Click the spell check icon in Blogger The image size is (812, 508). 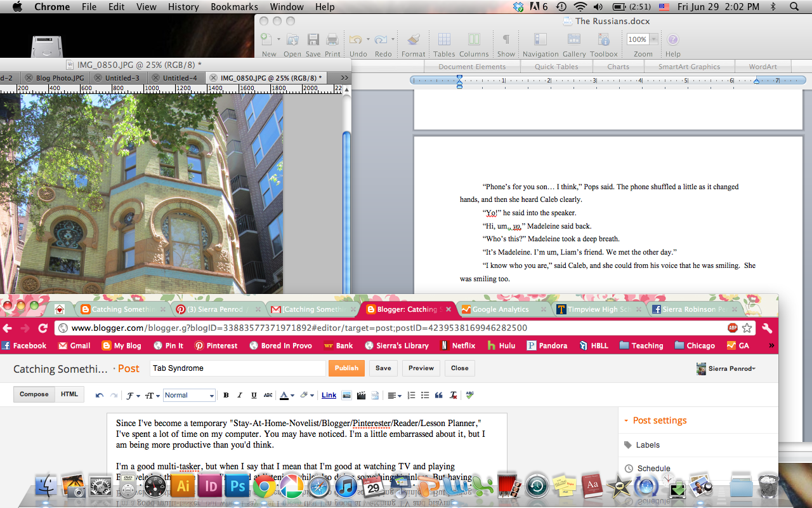coord(469,395)
